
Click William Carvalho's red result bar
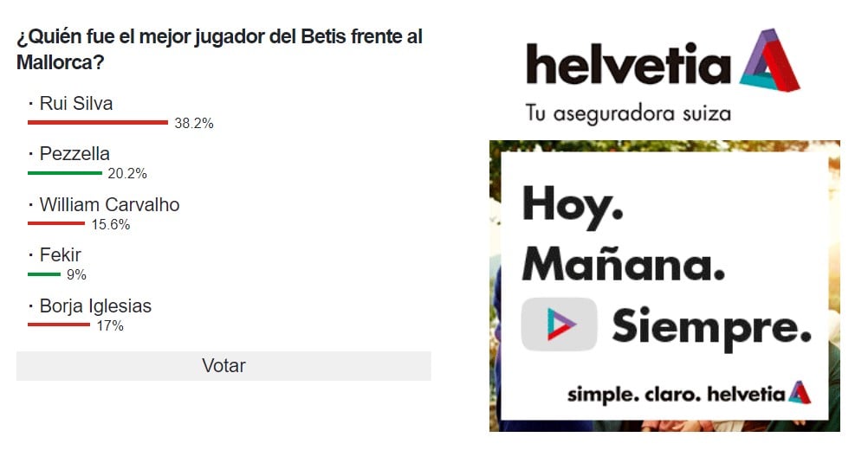56,224
